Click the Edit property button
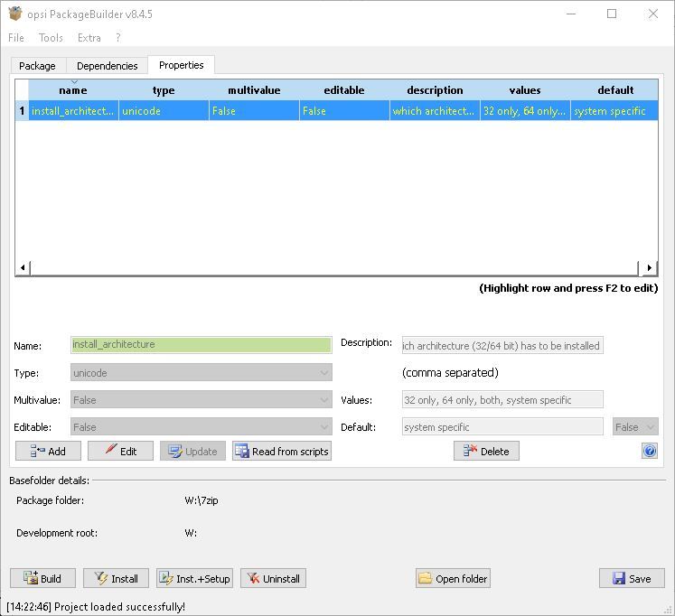This screenshot has width=675, height=616. [120, 451]
